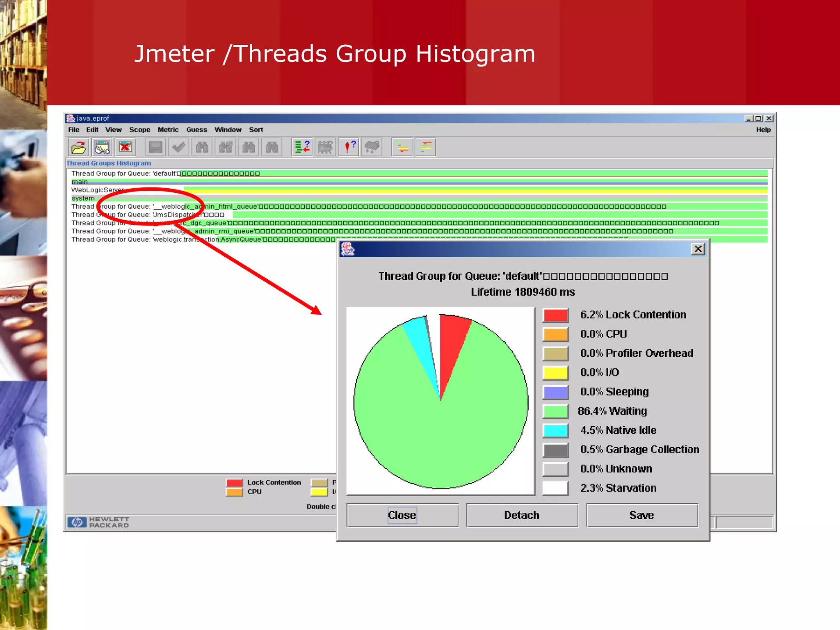840x630 pixels.
Task: Click the orange CPU swatch in dialog legend
Action: tap(556, 334)
